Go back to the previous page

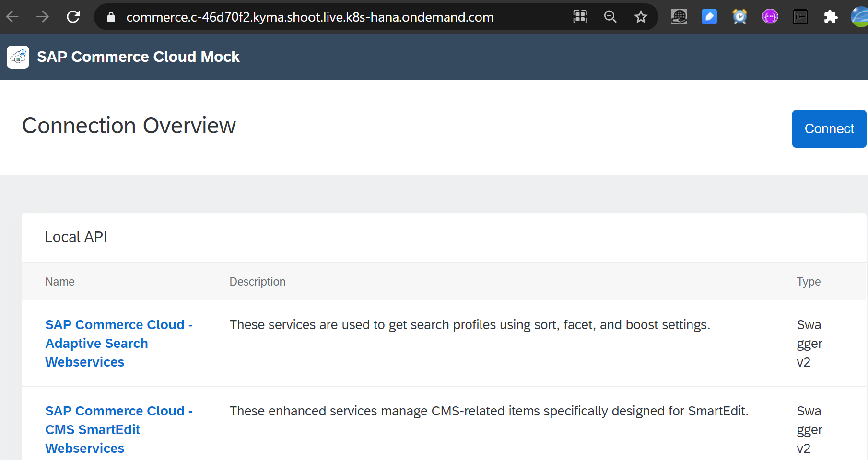coord(12,17)
